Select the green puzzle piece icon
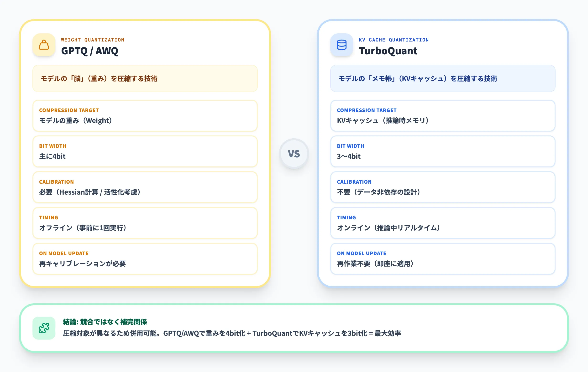Viewport: 588px width, 372px height. pyautogui.click(x=44, y=328)
